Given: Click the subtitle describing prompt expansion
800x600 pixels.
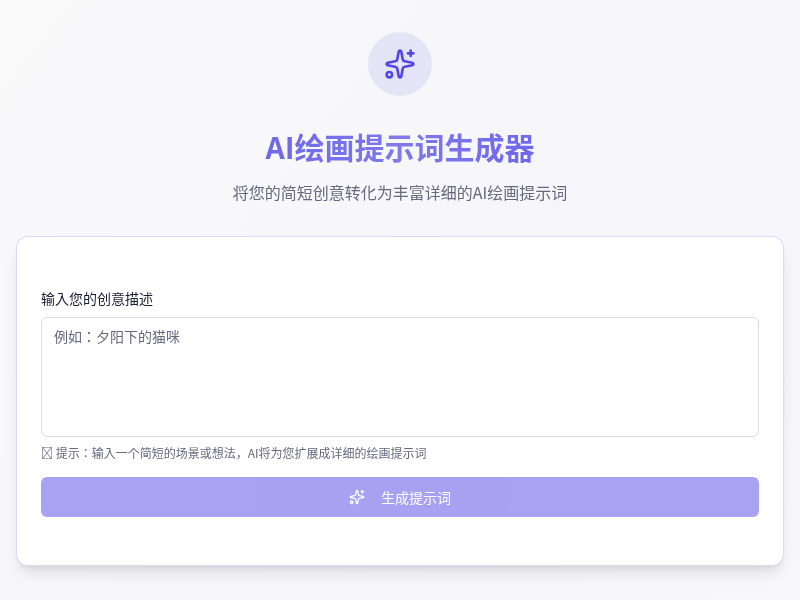Looking at the screenshot, I should [400, 193].
